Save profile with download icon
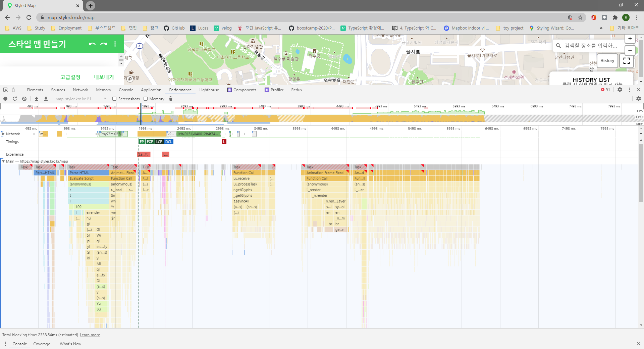This screenshot has height=349, width=644. (46, 99)
